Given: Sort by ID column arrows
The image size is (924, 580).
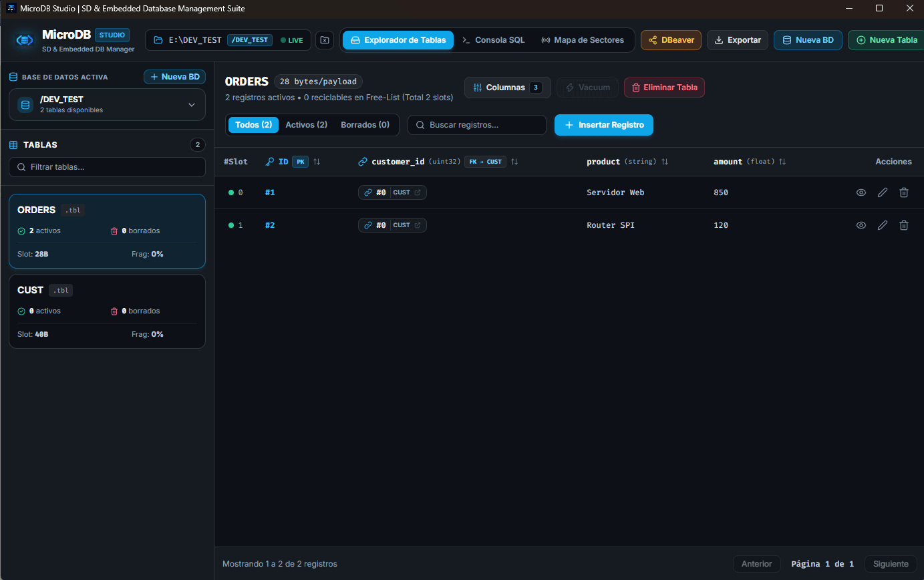Looking at the screenshot, I should [317, 162].
